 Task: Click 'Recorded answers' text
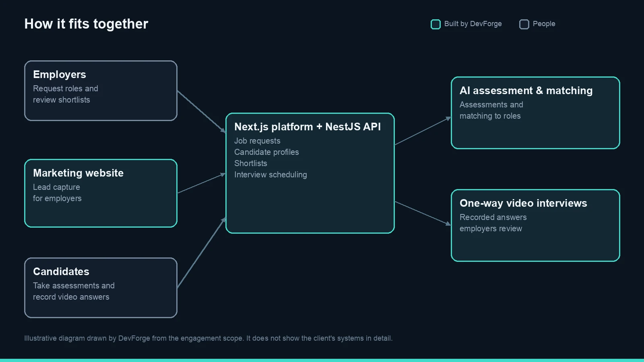493,217
